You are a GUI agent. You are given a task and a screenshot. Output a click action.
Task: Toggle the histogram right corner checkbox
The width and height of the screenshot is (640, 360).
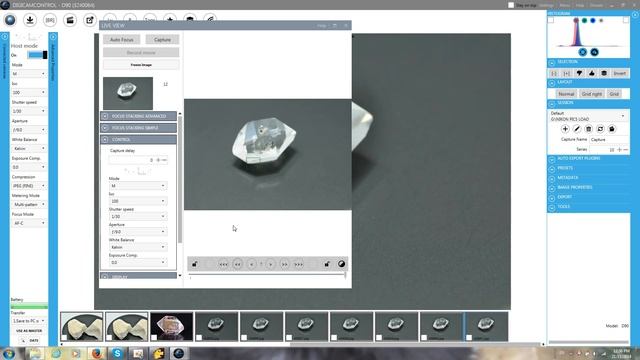[x=626, y=20]
